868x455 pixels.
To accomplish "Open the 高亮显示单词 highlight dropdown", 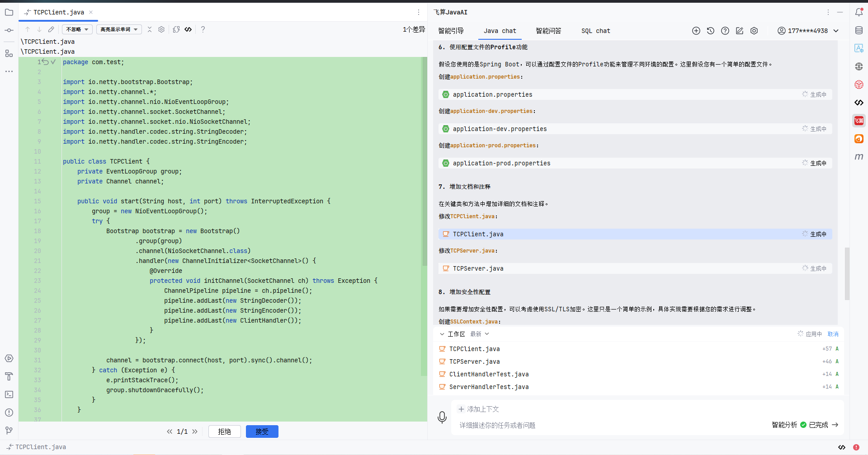I will (119, 29).
